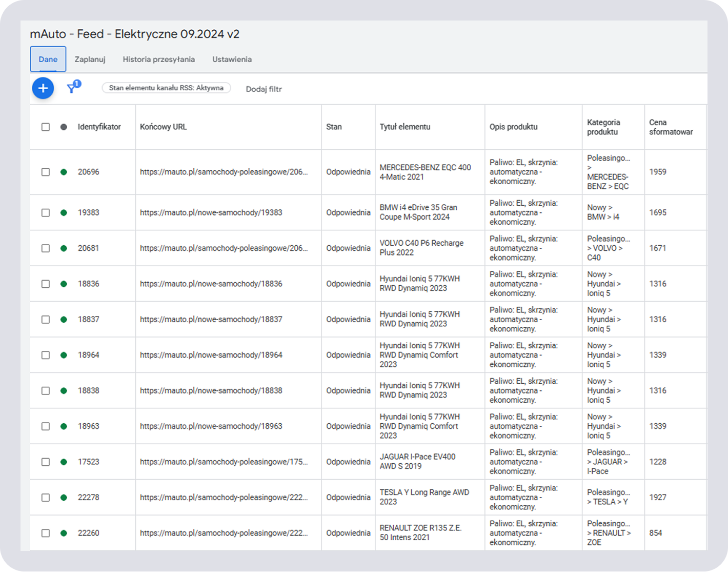The height and width of the screenshot is (572, 728).
Task: Go to the Ustawienia tab
Action: (232, 60)
